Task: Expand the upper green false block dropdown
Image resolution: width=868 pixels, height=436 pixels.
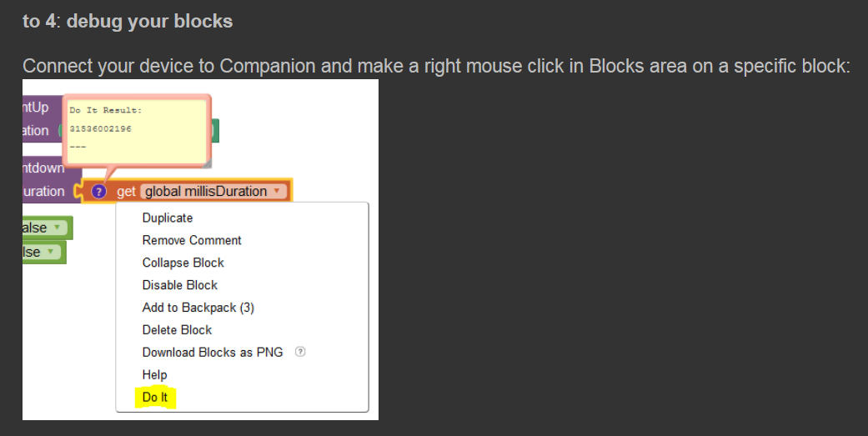Action: coord(58,228)
